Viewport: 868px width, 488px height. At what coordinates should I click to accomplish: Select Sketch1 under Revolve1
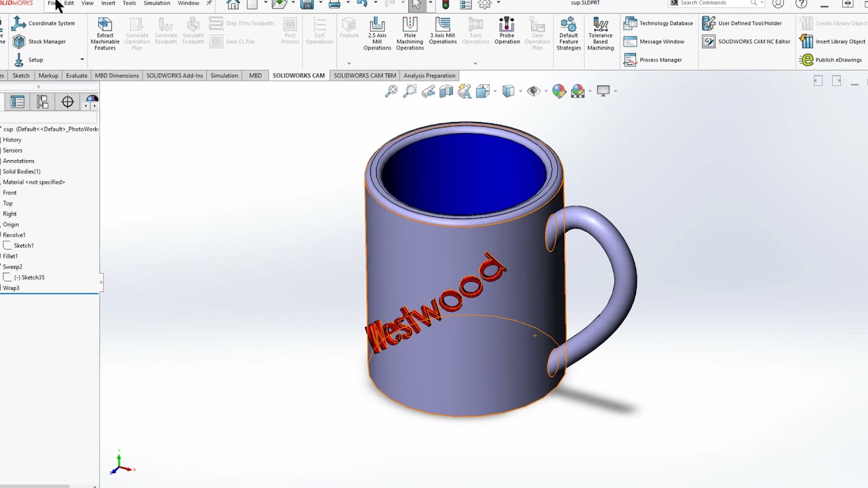pyautogui.click(x=24, y=245)
